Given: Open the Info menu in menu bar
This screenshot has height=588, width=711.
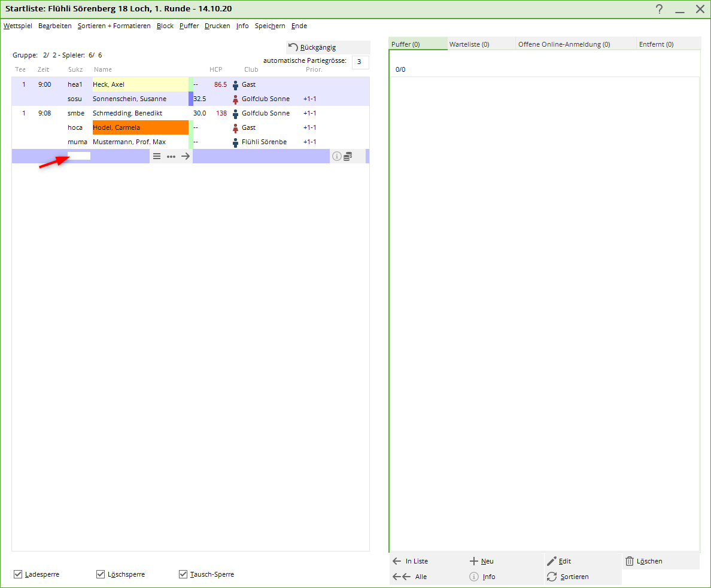Looking at the screenshot, I should coord(242,26).
